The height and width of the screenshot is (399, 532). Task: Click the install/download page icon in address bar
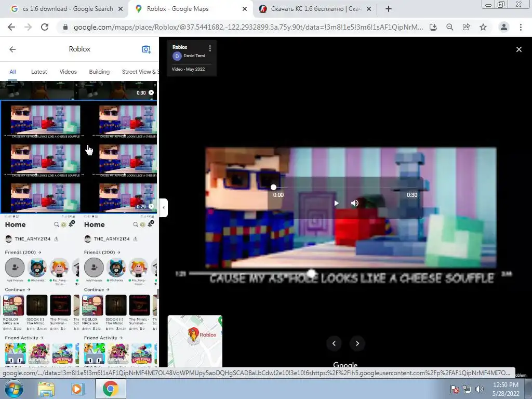coord(433,27)
